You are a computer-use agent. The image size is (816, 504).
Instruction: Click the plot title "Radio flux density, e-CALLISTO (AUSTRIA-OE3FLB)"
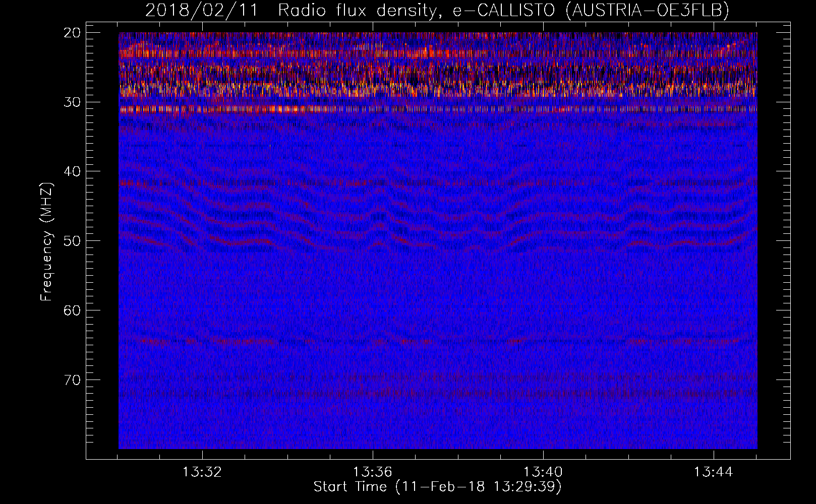503,10
